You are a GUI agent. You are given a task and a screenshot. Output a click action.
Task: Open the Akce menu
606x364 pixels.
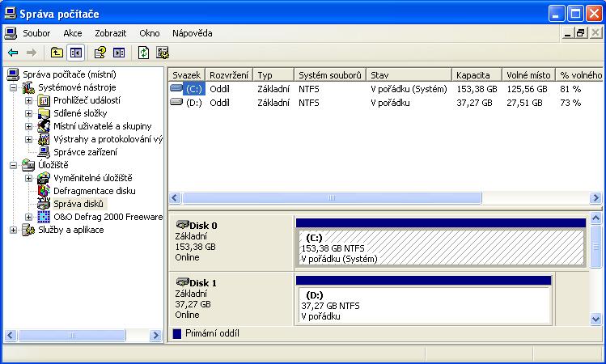73,33
